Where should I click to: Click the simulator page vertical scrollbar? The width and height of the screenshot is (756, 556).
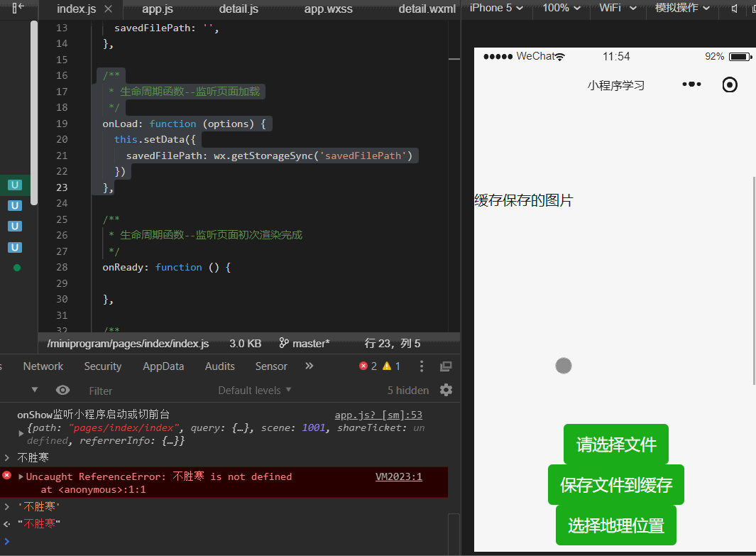[x=754, y=280]
